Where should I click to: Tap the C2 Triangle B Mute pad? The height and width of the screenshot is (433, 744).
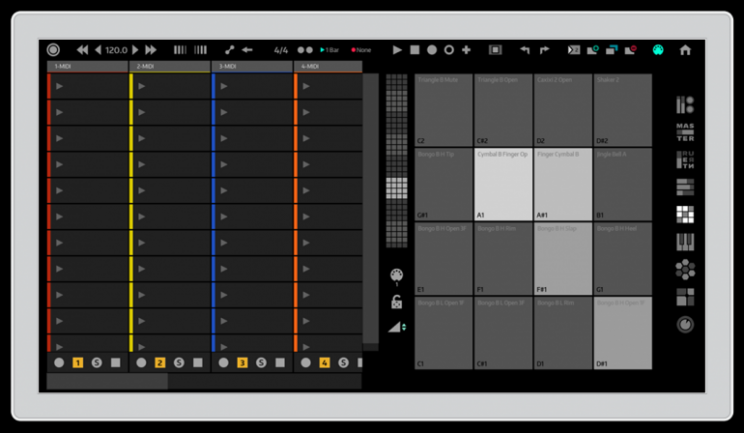click(444, 110)
